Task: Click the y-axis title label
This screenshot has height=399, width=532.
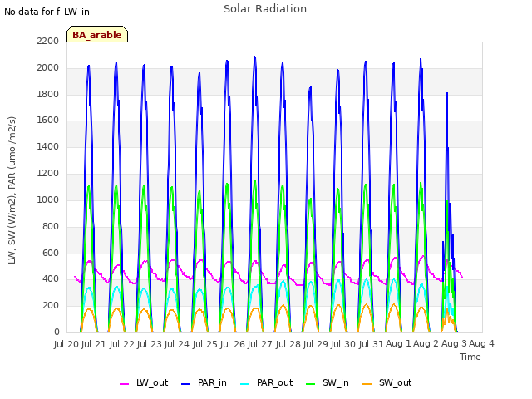Action: click(12, 190)
